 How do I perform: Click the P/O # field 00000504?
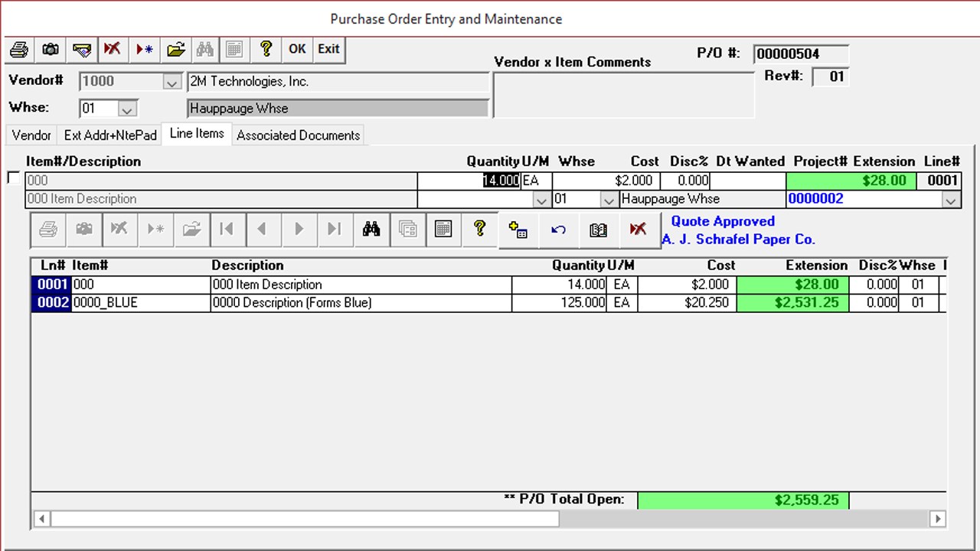tap(801, 54)
